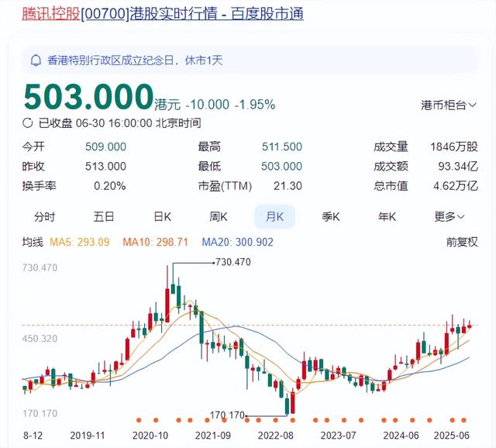
Task: Select the 日K chart tab
Action: (x=162, y=217)
